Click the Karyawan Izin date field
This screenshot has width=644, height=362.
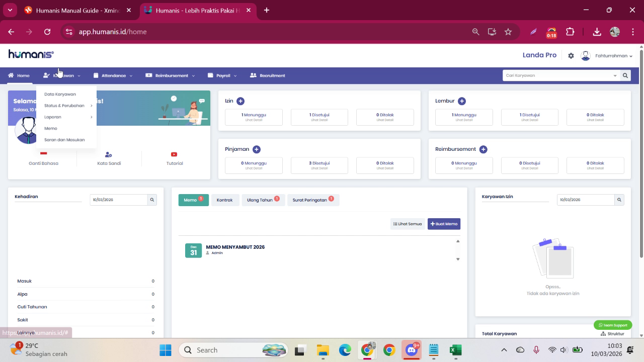586,200
